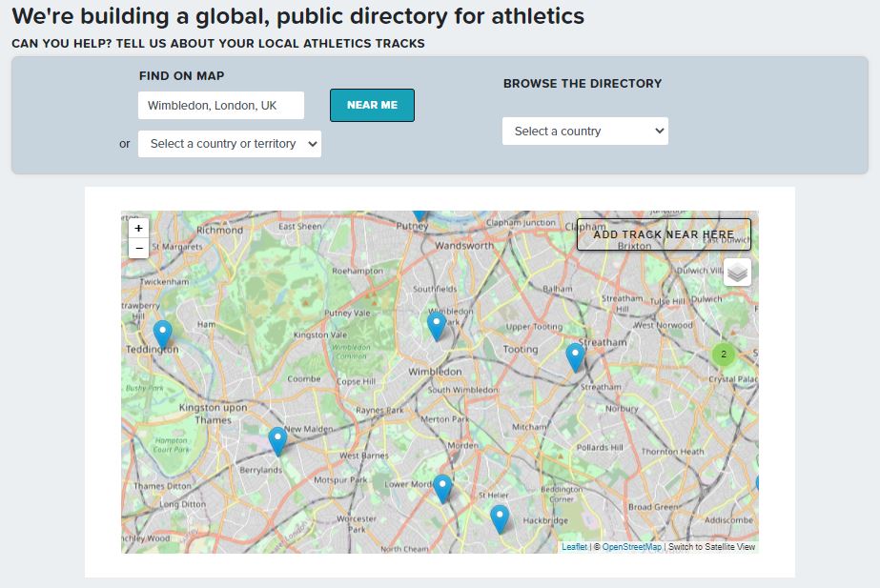Click the map zoom out minus button

tap(138, 248)
